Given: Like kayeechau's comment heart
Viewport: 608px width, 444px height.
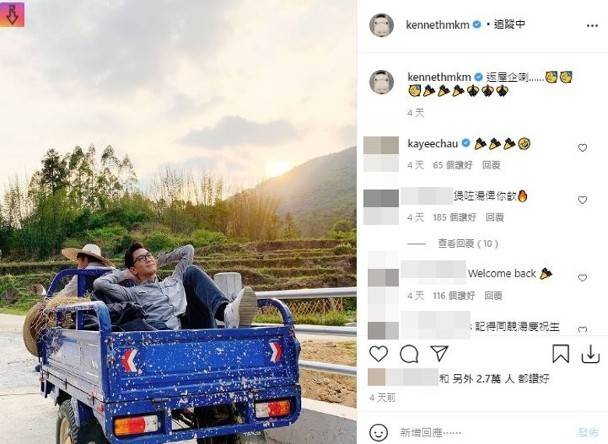Looking at the screenshot, I should tap(582, 148).
